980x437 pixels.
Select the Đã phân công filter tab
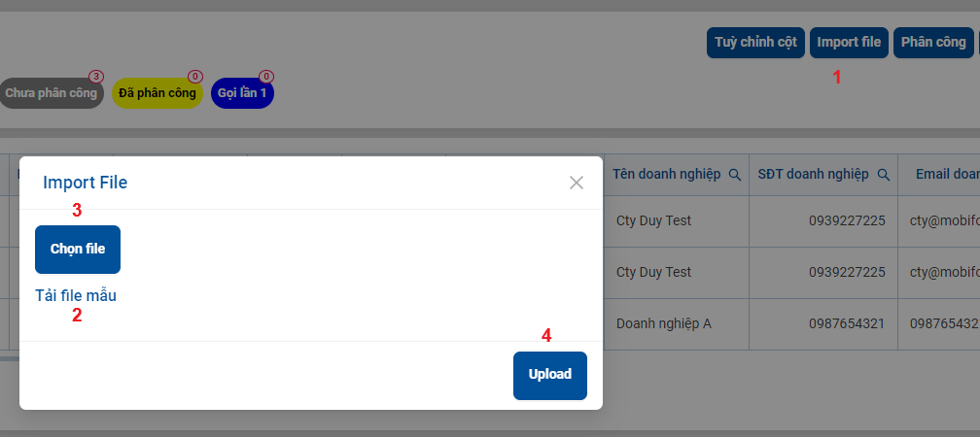point(157,93)
